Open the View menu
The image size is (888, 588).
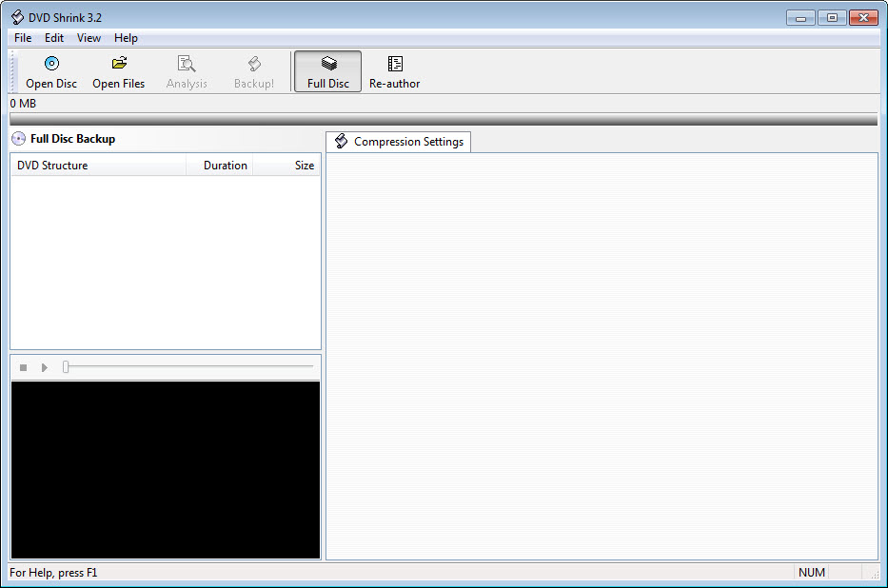click(89, 38)
